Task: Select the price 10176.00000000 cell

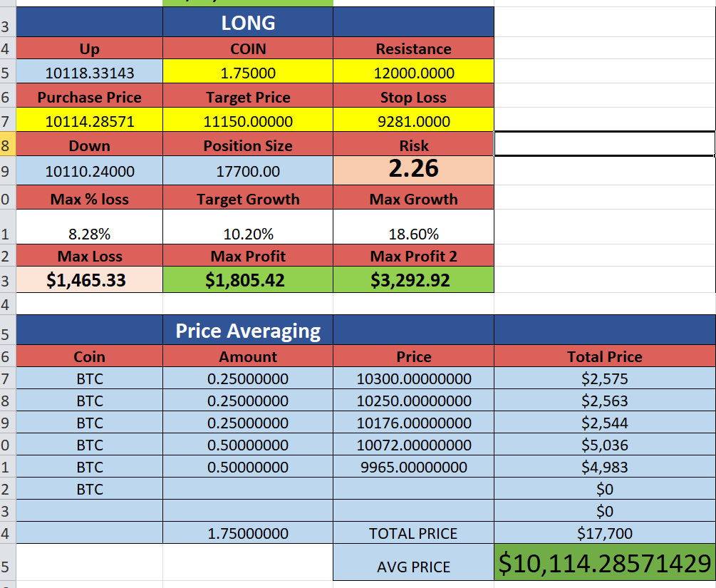Action: tap(414, 422)
